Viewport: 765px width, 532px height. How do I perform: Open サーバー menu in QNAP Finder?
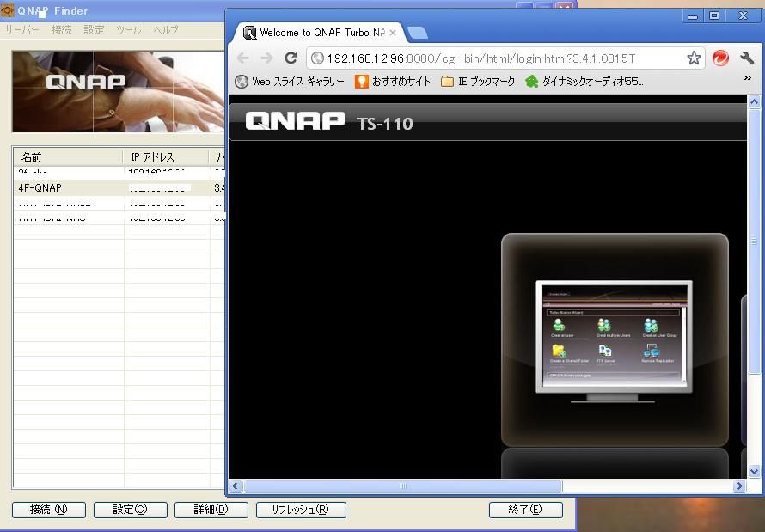tap(22, 30)
